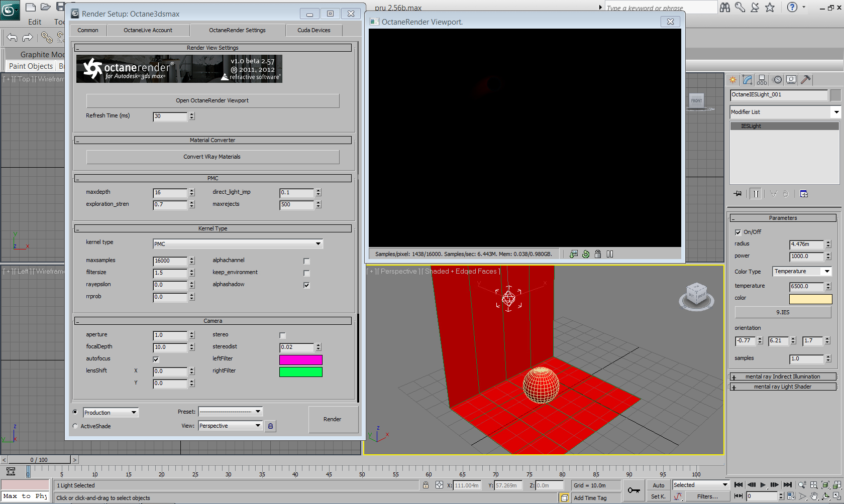
Task: Select OctaneRender Settings tab
Action: (x=237, y=30)
